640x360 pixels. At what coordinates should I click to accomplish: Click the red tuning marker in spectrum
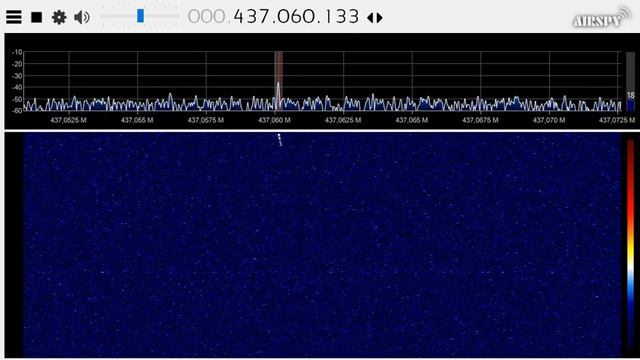278,80
